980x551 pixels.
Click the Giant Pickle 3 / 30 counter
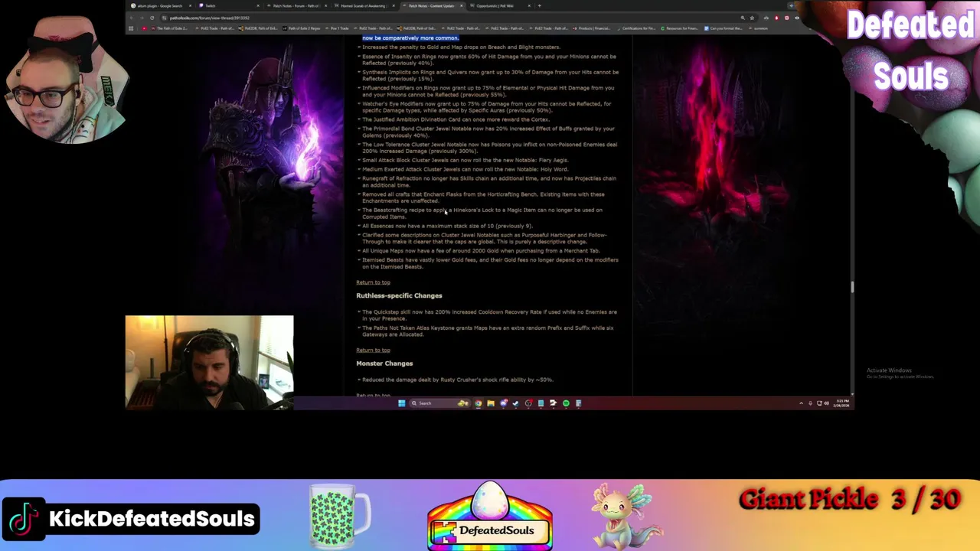coord(849,500)
